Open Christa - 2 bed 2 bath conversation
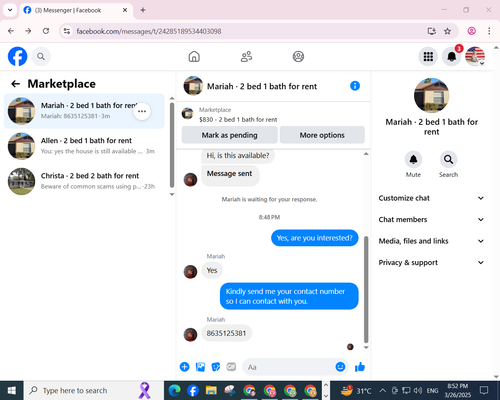The image size is (500, 400). (x=84, y=181)
